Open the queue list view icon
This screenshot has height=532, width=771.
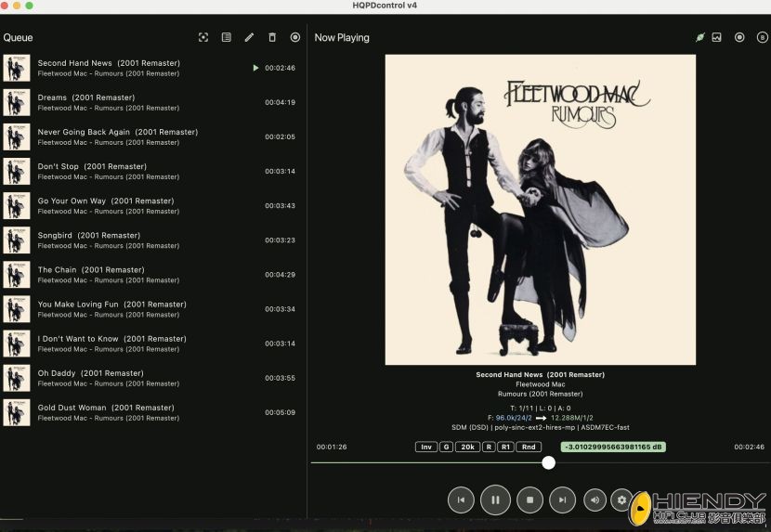tap(226, 37)
